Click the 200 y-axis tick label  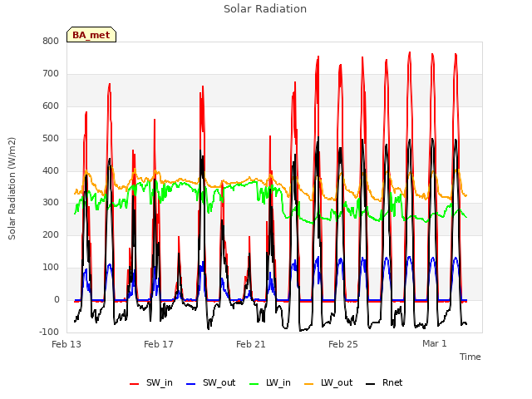(51, 234)
